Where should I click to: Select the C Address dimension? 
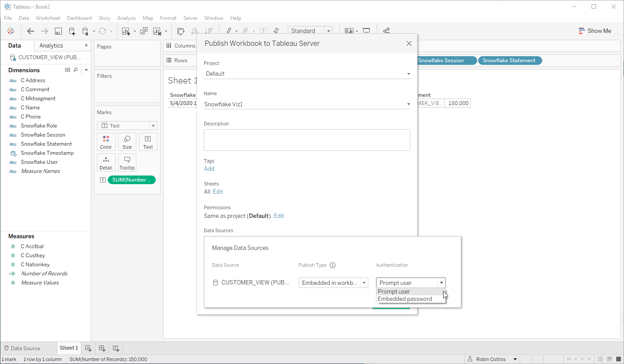click(33, 80)
